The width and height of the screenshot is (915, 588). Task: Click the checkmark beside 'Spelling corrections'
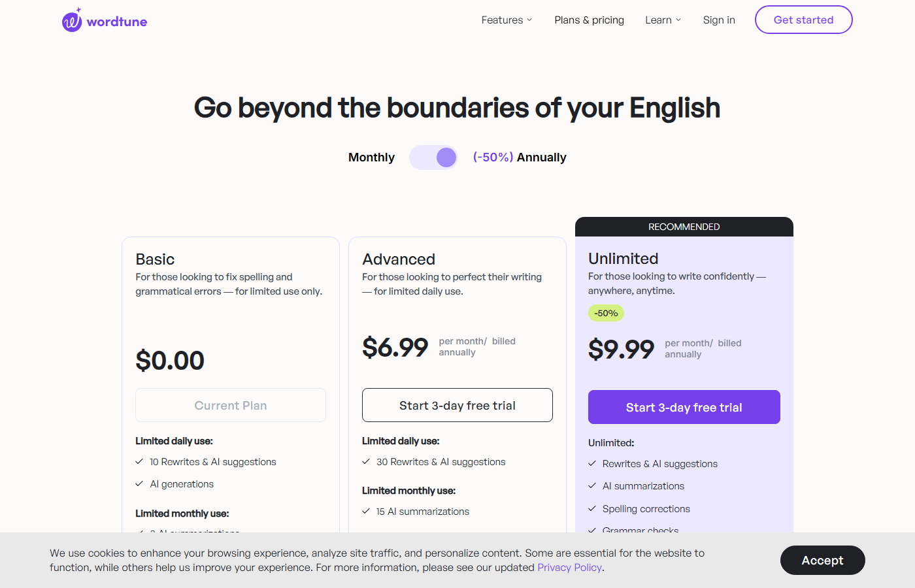pos(593,508)
